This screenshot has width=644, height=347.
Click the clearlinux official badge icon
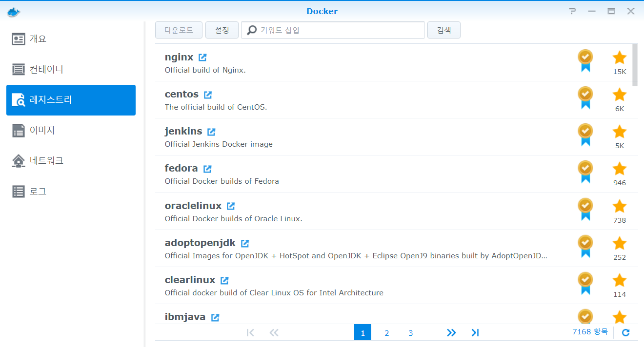585,283
